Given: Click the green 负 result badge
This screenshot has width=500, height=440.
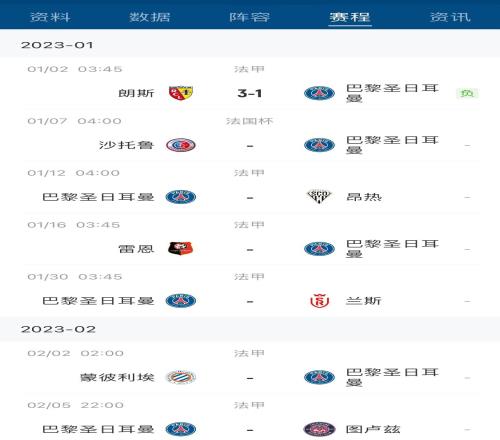Looking at the screenshot, I should pos(467,93).
